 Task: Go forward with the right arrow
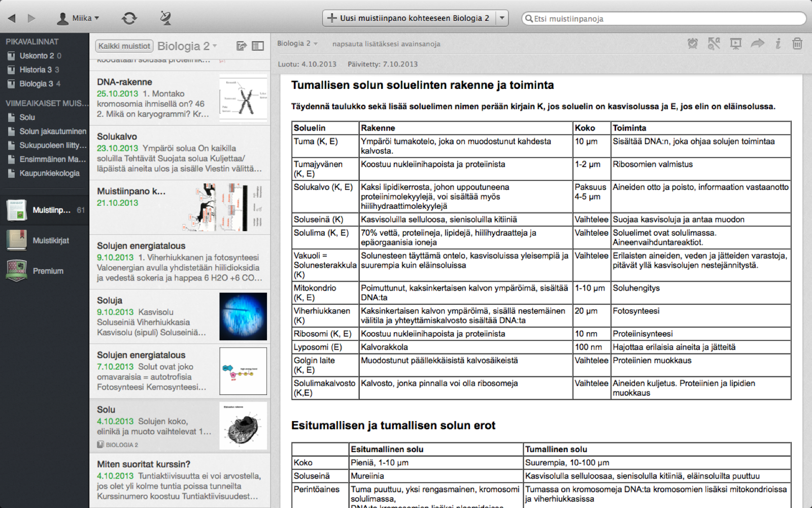[31, 18]
